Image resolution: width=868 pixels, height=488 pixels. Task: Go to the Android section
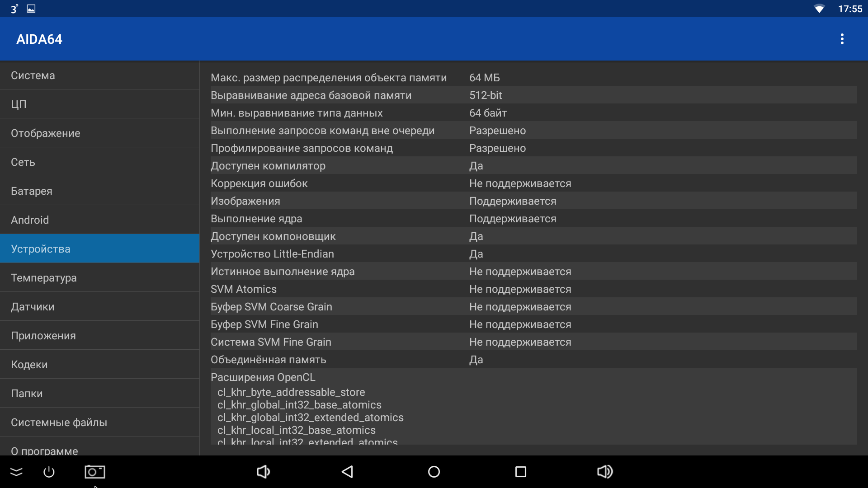click(x=99, y=220)
